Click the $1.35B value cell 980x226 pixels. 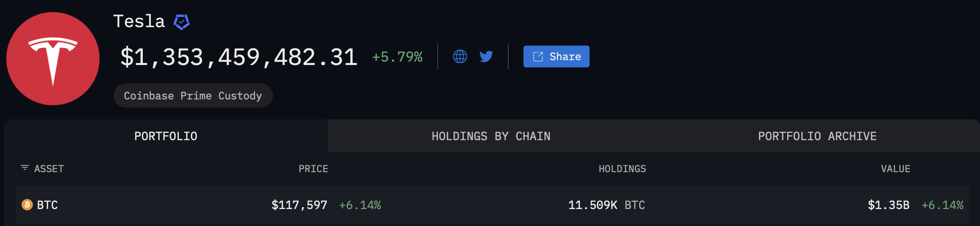click(888, 205)
